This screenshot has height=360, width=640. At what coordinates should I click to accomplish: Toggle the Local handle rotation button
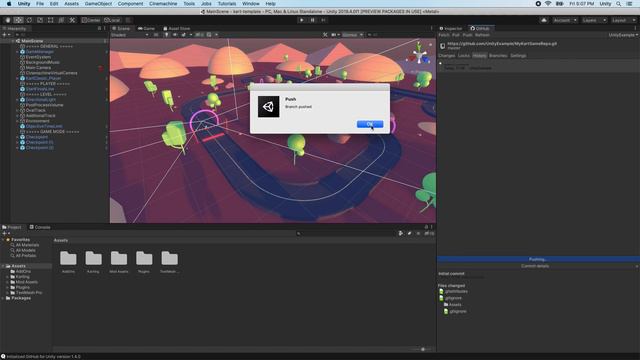pyautogui.click(x=112, y=20)
